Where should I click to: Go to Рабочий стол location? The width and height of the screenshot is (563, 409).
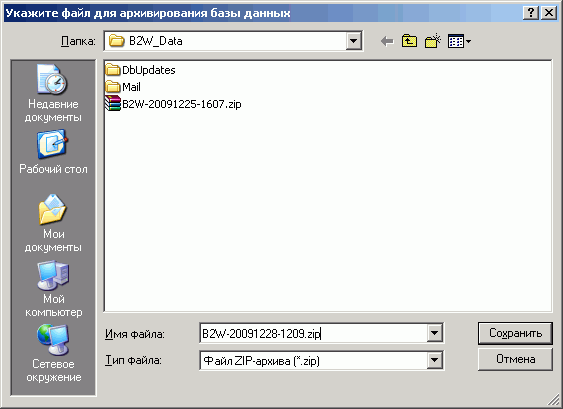point(53,152)
